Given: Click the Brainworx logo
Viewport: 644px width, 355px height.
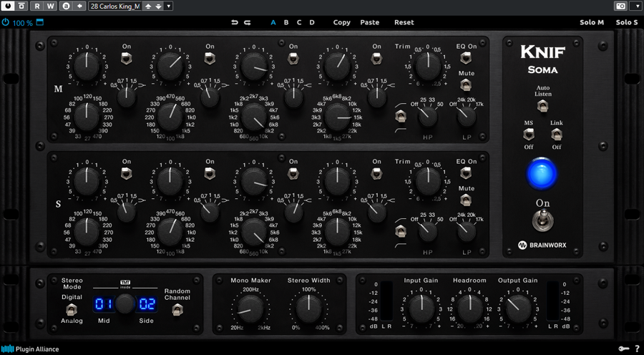Looking at the screenshot, I should tap(542, 245).
